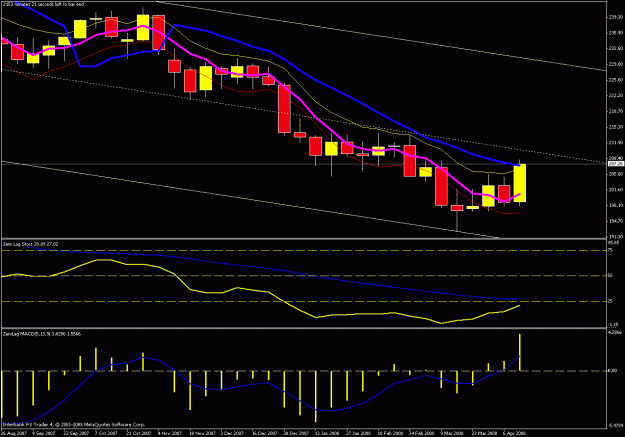625x437 pixels.
Task: Click the 23 Sep 2007 date label
Action: [76, 433]
